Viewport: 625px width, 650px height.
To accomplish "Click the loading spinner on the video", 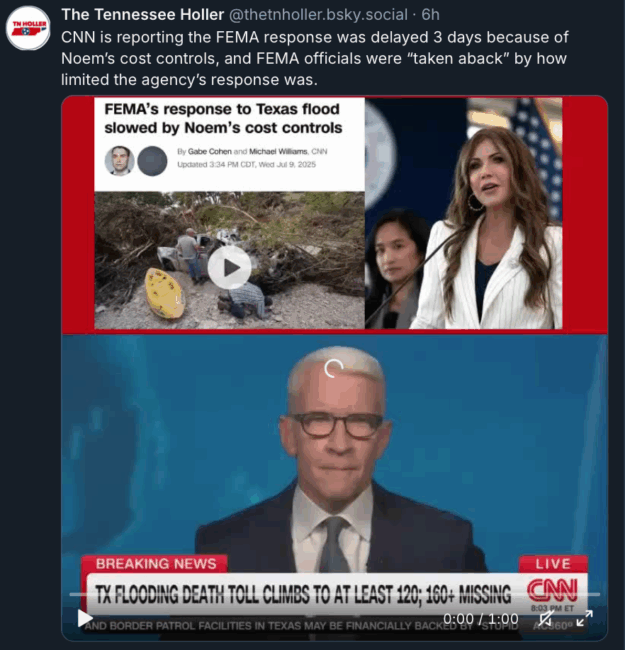I will click(x=334, y=368).
